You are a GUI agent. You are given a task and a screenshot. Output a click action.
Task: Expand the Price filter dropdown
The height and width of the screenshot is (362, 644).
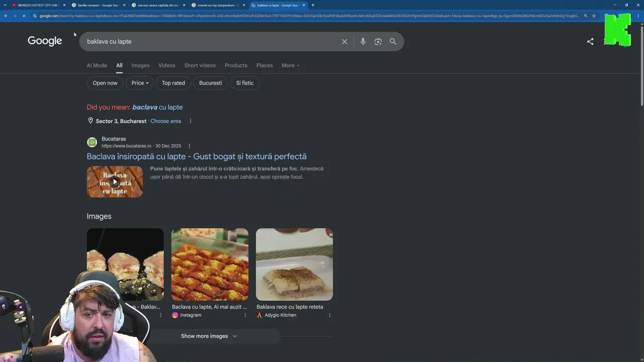coord(140,83)
